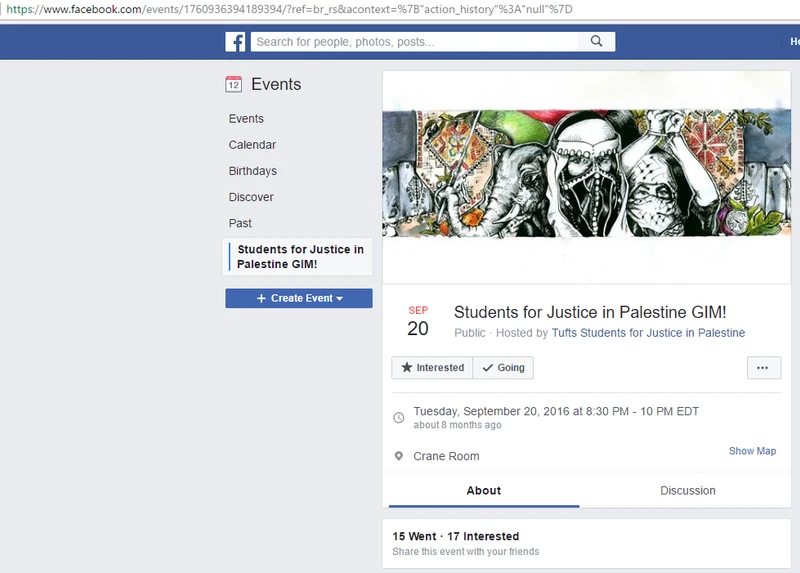This screenshot has height=573, width=800.
Task: Mark yourself as Interested
Action: pyautogui.click(x=432, y=368)
